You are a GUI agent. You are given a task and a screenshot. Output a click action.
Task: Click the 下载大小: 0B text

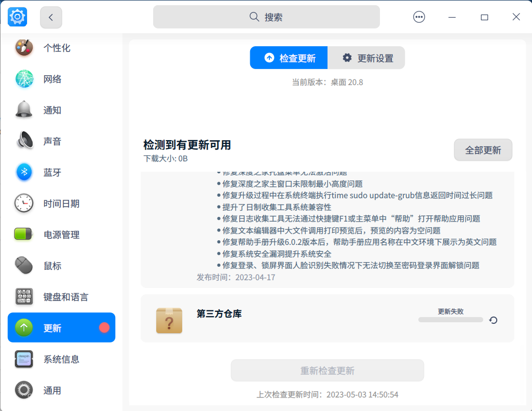(166, 158)
